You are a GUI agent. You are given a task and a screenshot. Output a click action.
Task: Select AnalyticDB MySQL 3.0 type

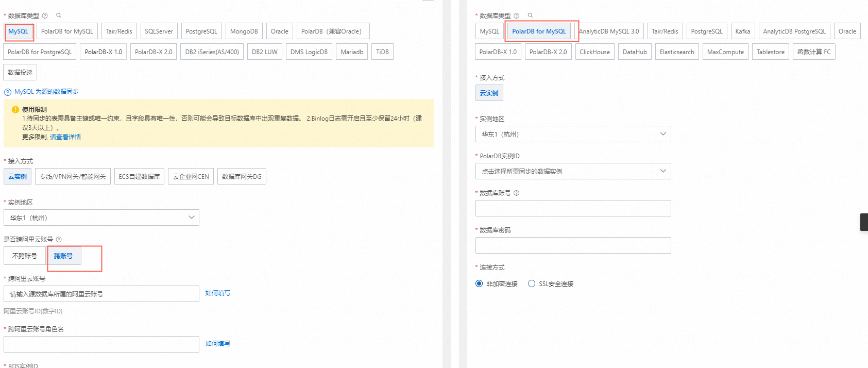tap(609, 31)
